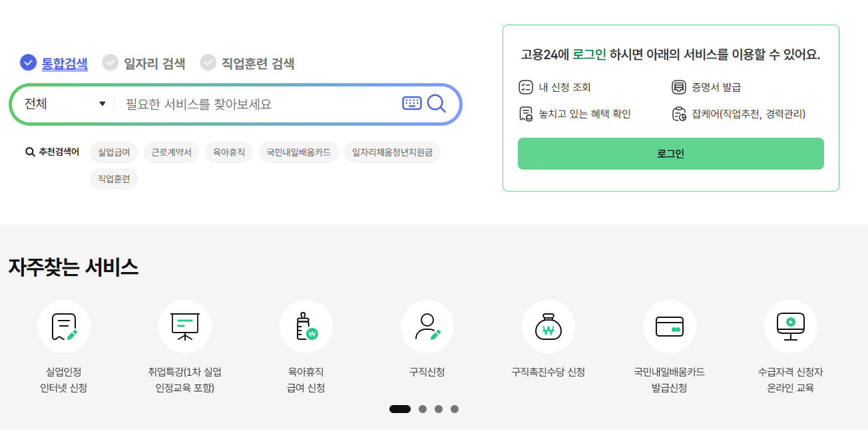Open 구직신청 via its person icon

click(427, 326)
